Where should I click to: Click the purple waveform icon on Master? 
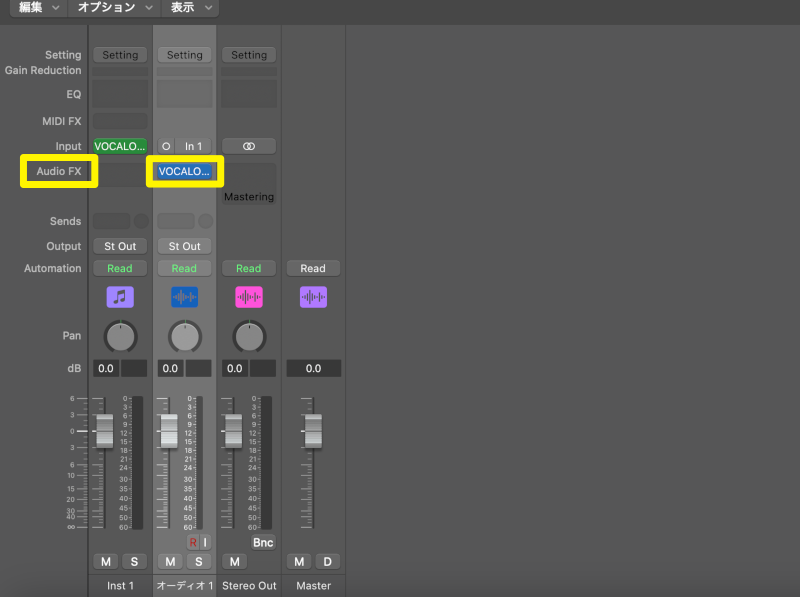click(313, 297)
